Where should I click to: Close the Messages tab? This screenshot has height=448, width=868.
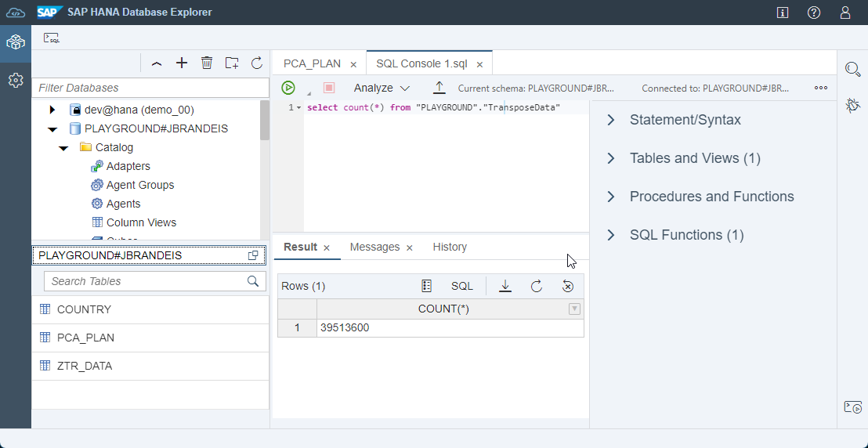point(410,247)
